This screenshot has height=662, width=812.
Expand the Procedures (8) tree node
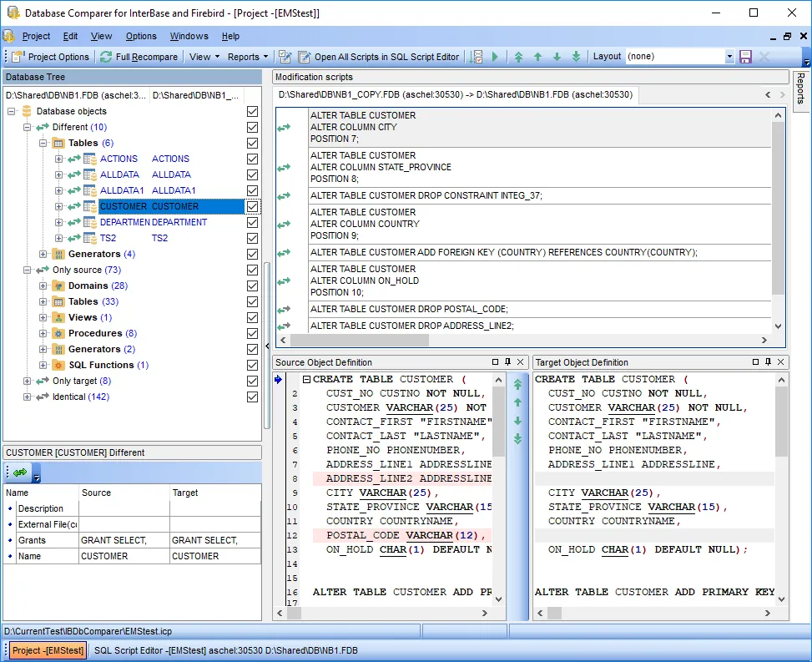coord(43,333)
